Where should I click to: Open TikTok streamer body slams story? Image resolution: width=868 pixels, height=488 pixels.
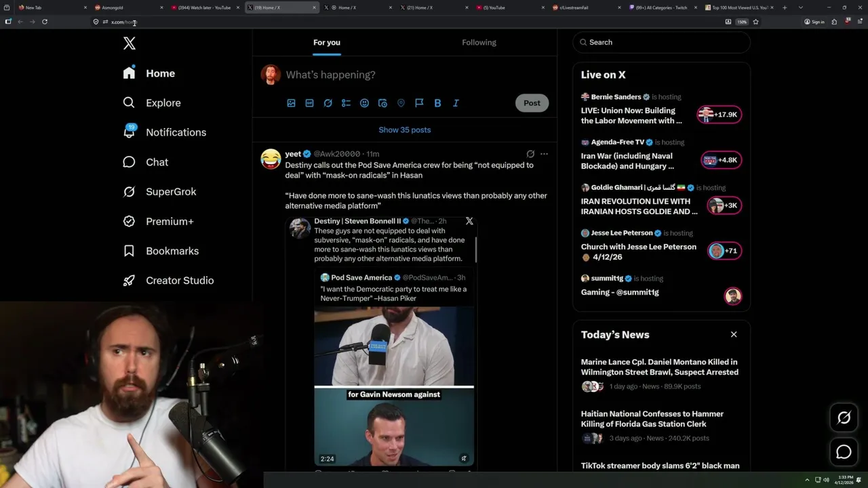pos(660,466)
